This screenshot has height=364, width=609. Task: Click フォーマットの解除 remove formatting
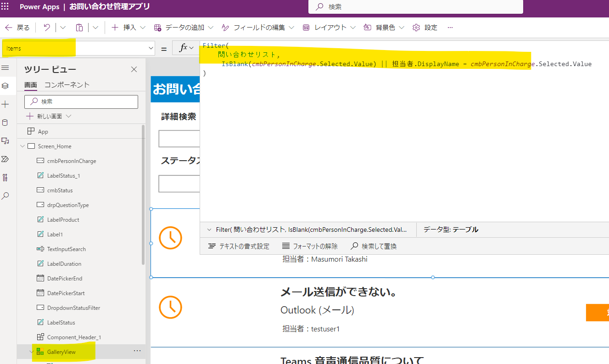coord(310,246)
